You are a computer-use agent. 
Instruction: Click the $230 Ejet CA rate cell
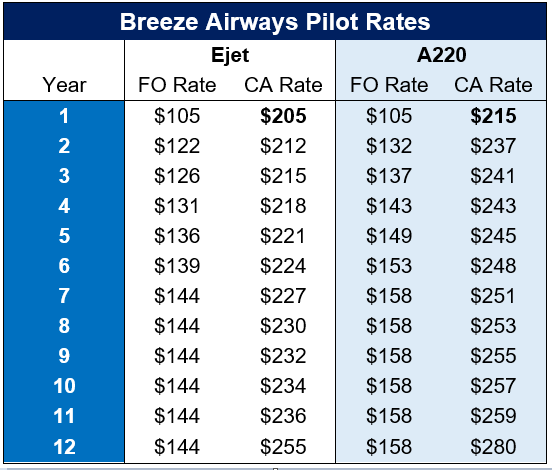[283, 326]
